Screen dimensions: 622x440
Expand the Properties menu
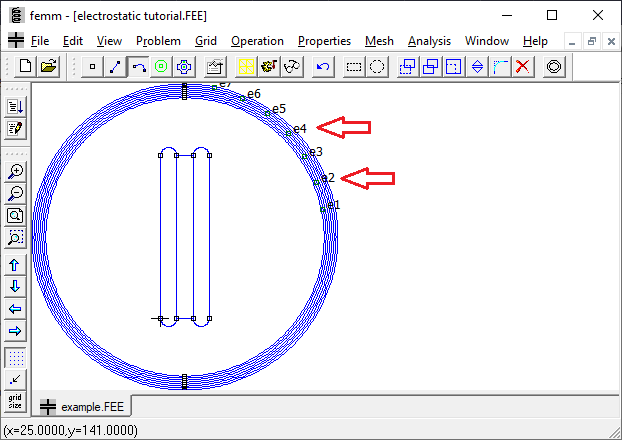click(324, 41)
